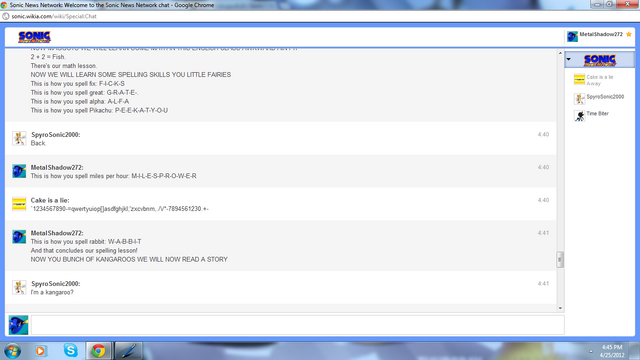
Task: Open the pen application in taskbar
Action: pos(128,351)
